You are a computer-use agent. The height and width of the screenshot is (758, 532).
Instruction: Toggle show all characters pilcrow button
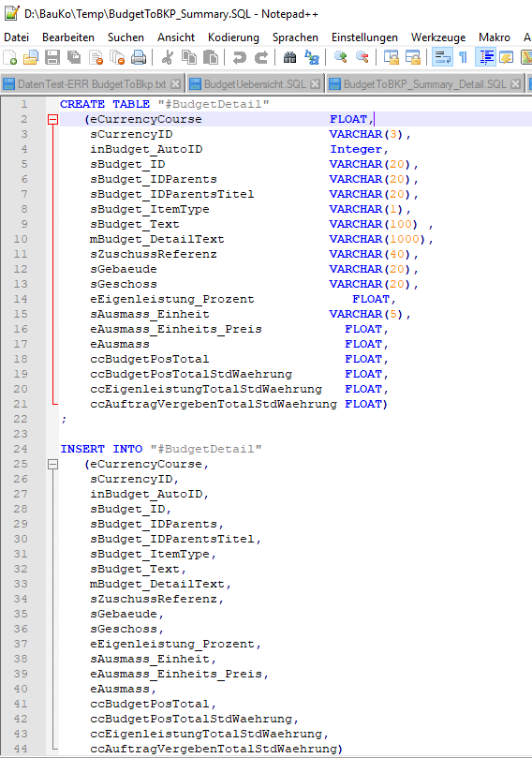click(463, 57)
